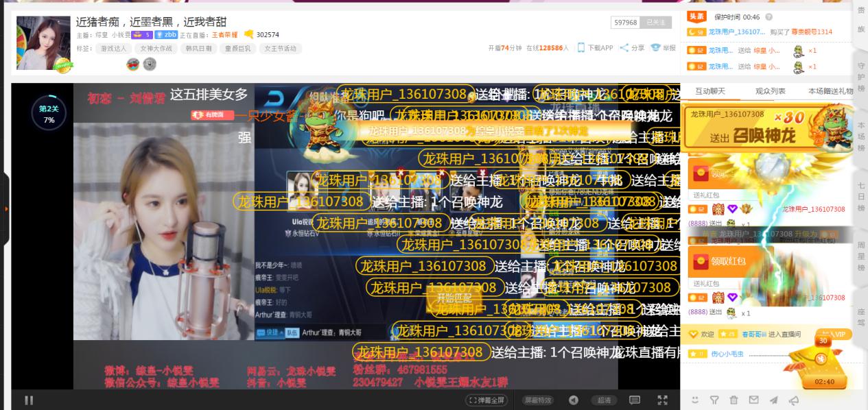Toggle danmaku comments display icon
This screenshot has height=410, width=868.
point(635,400)
